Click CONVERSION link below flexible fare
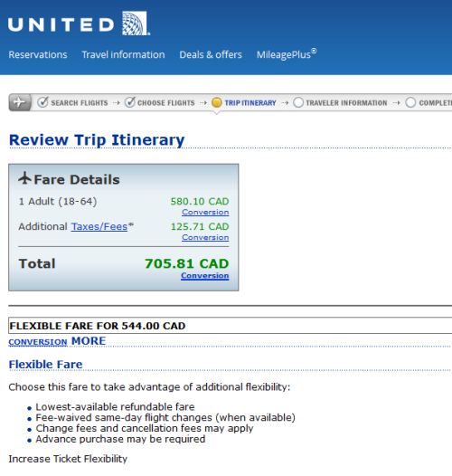The width and height of the screenshot is (452, 476). click(38, 342)
